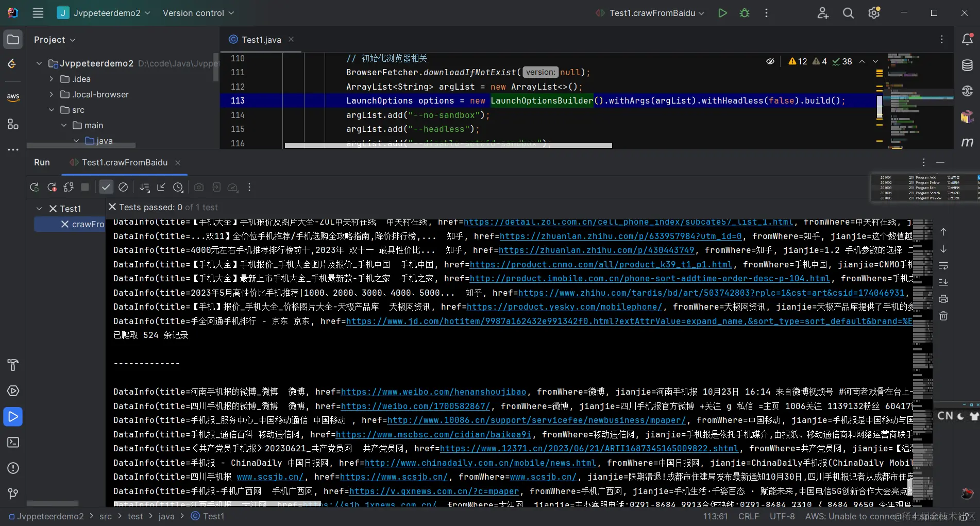This screenshot has width=980, height=526.
Task: Open the Version control dropdown
Action: [198, 13]
